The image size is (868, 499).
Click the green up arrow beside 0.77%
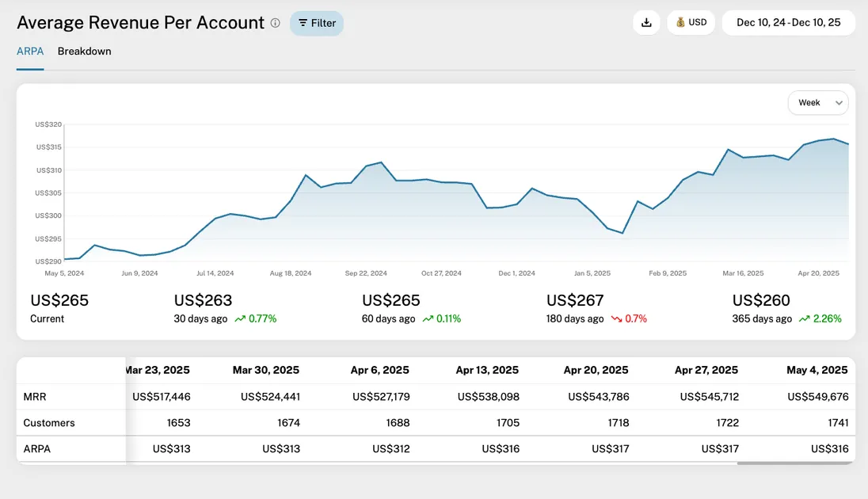tap(238, 319)
